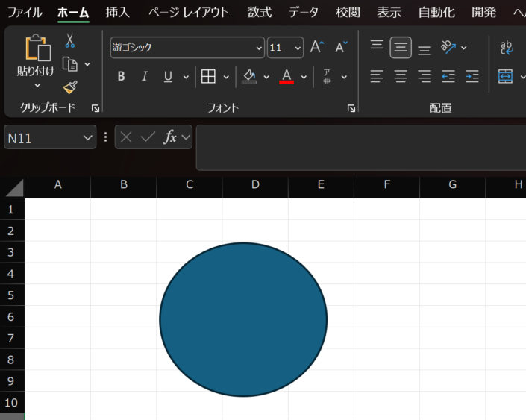This screenshot has height=420, width=526.
Task: Click in the formula bar input
Action: [361, 148]
